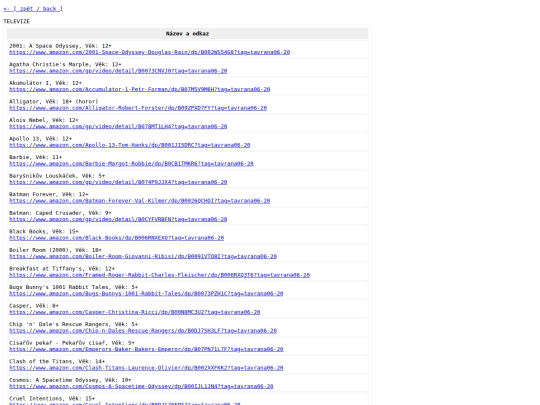This screenshot has height=405, width=540.
Task: Open the Cruel Intentions Amazon link
Action: pos(125,404)
